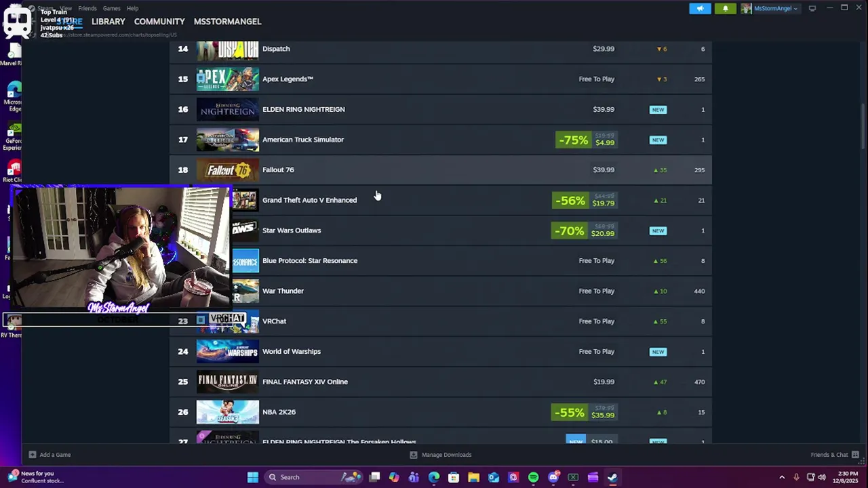Open American Truck Simulator thumbnail
The image size is (868, 488).
tap(227, 140)
